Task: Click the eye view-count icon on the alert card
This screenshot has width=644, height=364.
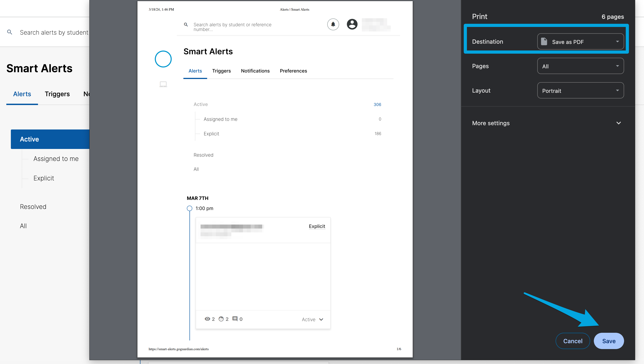Action: click(x=208, y=319)
